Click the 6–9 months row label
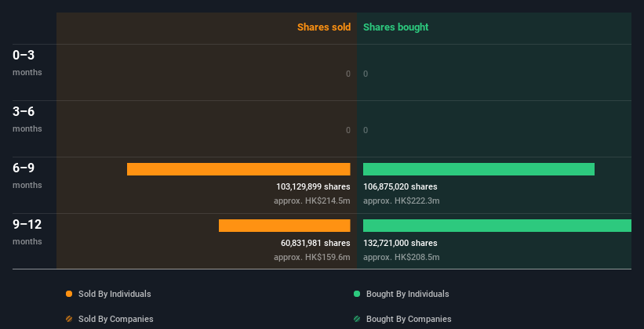 click(x=27, y=176)
